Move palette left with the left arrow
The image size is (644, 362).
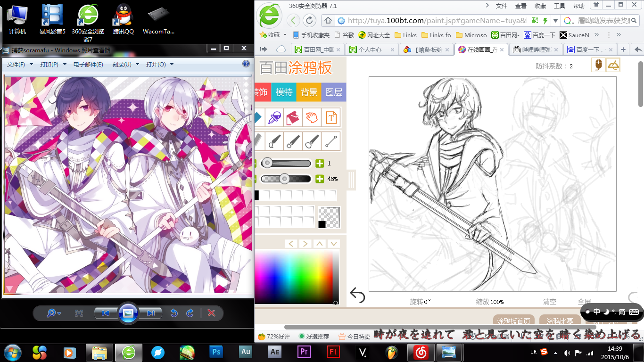coord(291,244)
